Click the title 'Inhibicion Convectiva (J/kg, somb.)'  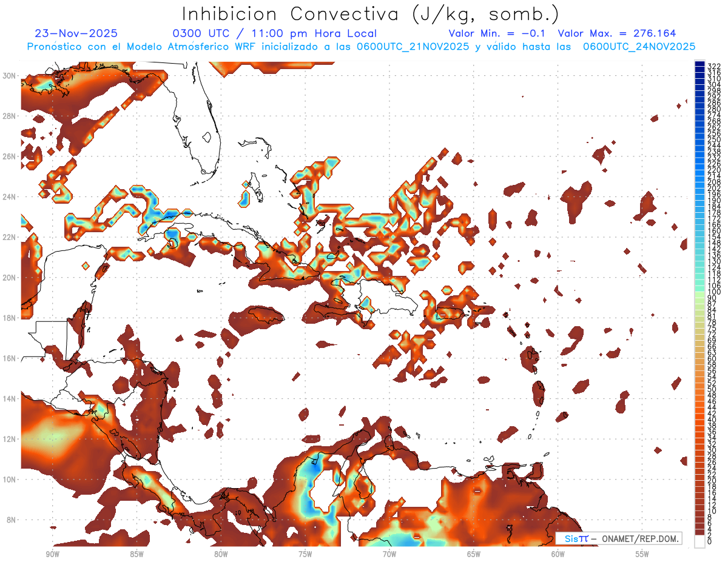pyautogui.click(x=371, y=14)
